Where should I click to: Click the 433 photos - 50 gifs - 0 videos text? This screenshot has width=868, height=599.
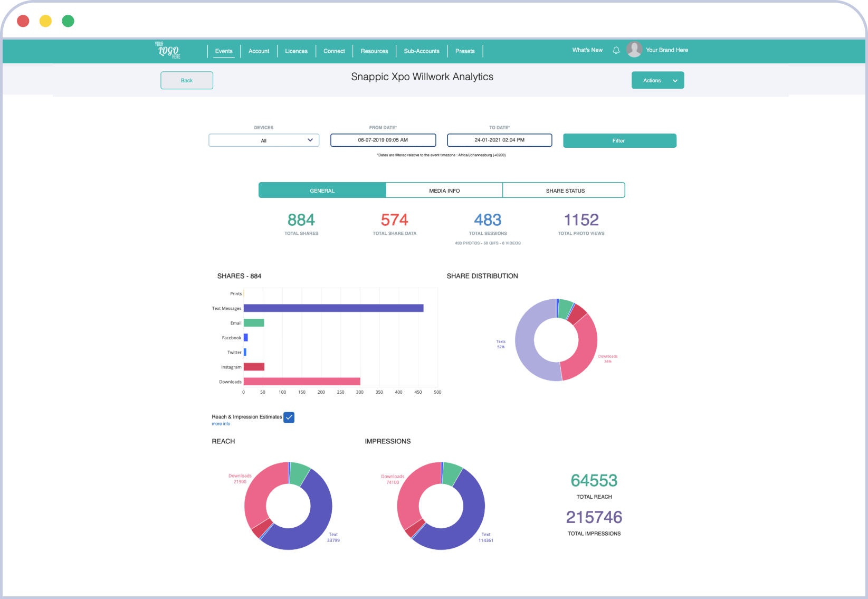point(488,243)
